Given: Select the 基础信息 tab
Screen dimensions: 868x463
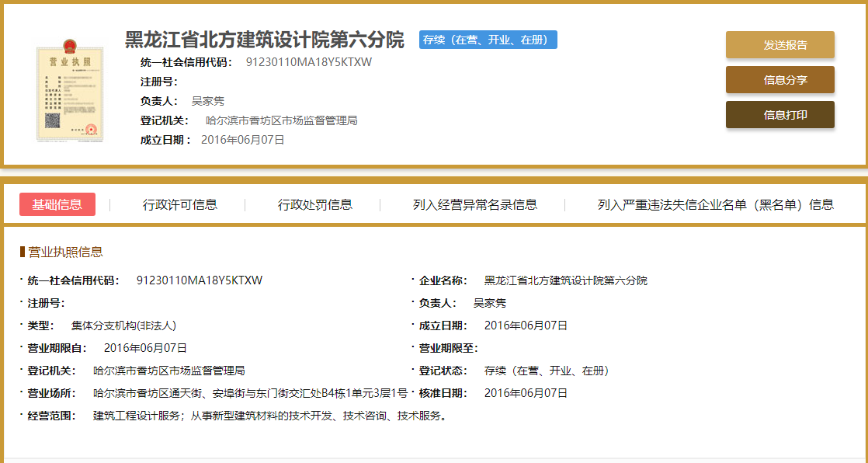Looking at the screenshot, I should tap(57, 204).
